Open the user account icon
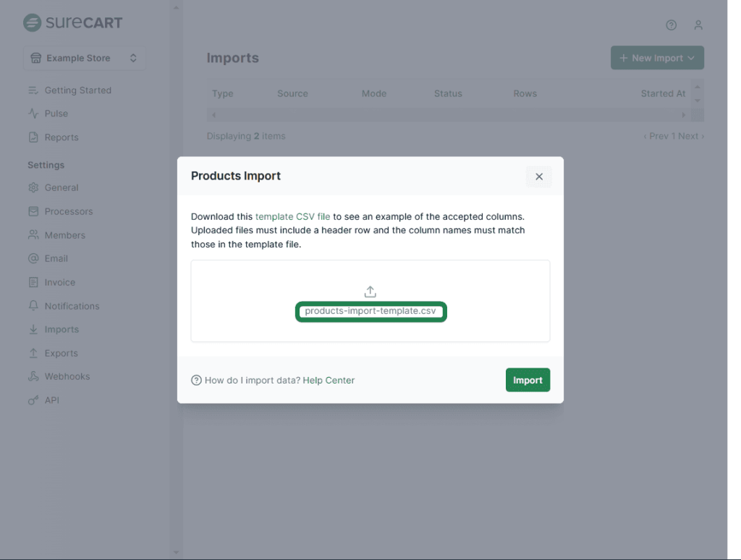This screenshot has width=741, height=560. (698, 25)
